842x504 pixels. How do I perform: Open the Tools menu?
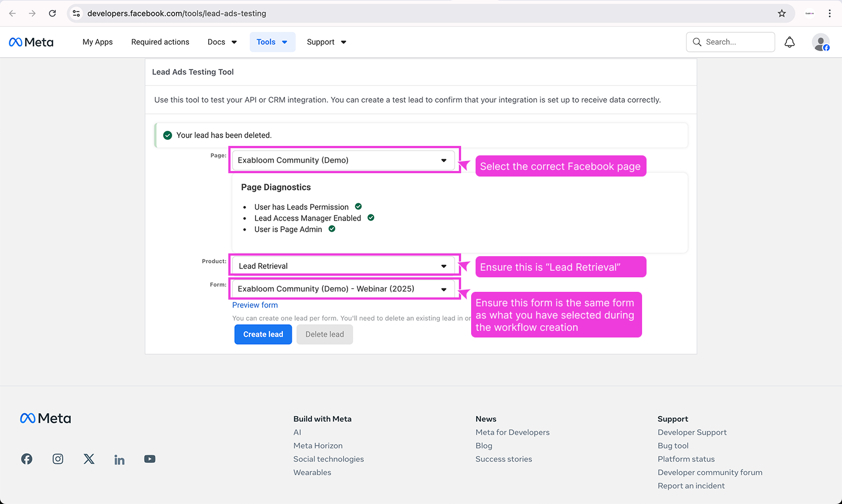point(272,42)
